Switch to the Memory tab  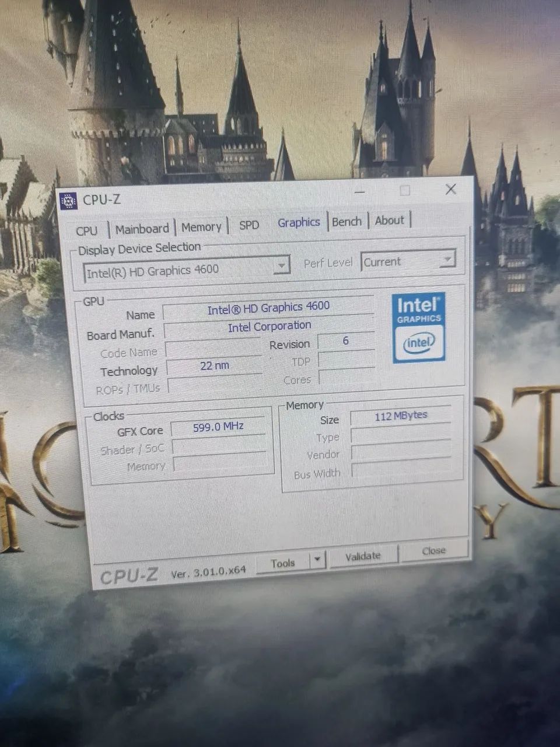[201, 227]
